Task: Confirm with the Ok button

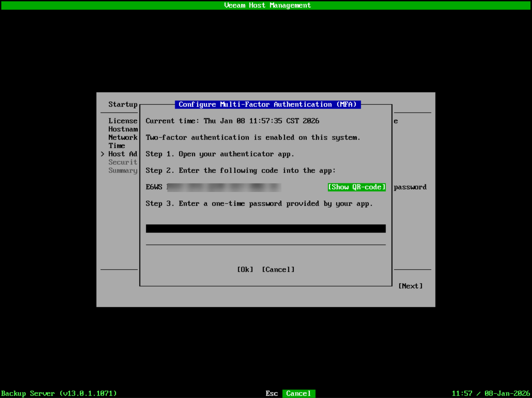Action: tap(245, 270)
